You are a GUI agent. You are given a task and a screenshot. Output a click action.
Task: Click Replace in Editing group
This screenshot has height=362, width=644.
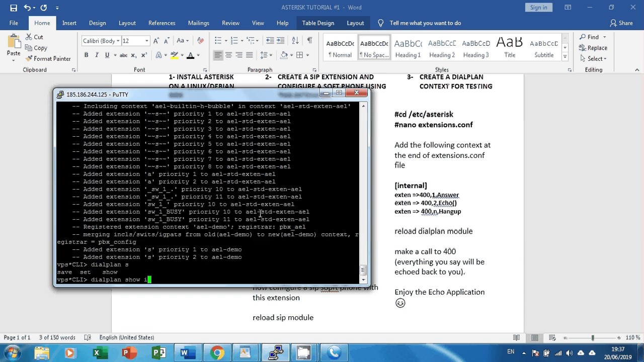[593, 48]
